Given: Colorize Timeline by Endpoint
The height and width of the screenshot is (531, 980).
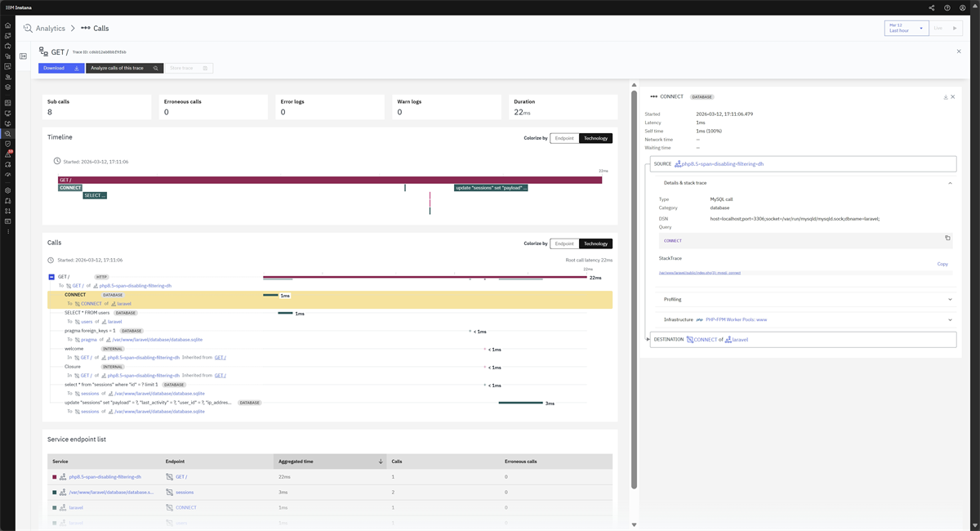Looking at the screenshot, I should pos(564,138).
